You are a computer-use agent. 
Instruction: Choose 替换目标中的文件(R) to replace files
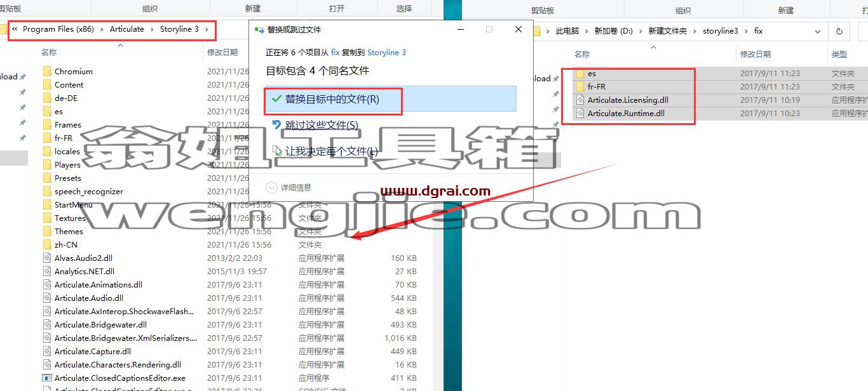point(390,99)
